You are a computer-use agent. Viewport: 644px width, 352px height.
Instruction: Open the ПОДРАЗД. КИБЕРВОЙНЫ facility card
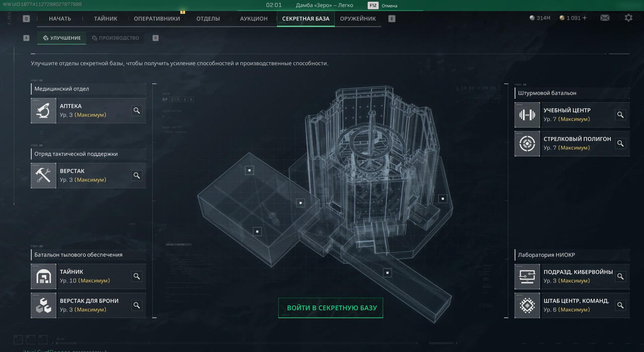click(572, 277)
